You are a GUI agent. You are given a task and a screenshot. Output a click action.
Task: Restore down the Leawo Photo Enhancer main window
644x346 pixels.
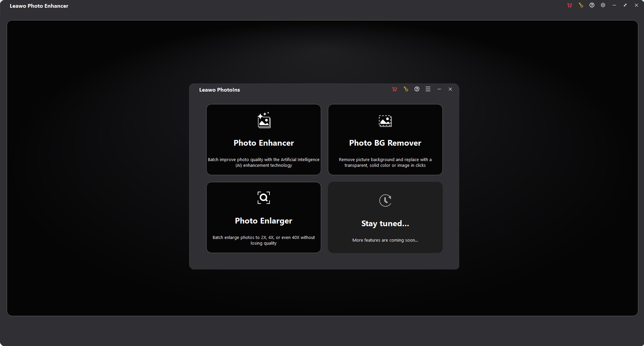click(x=625, y=5)
